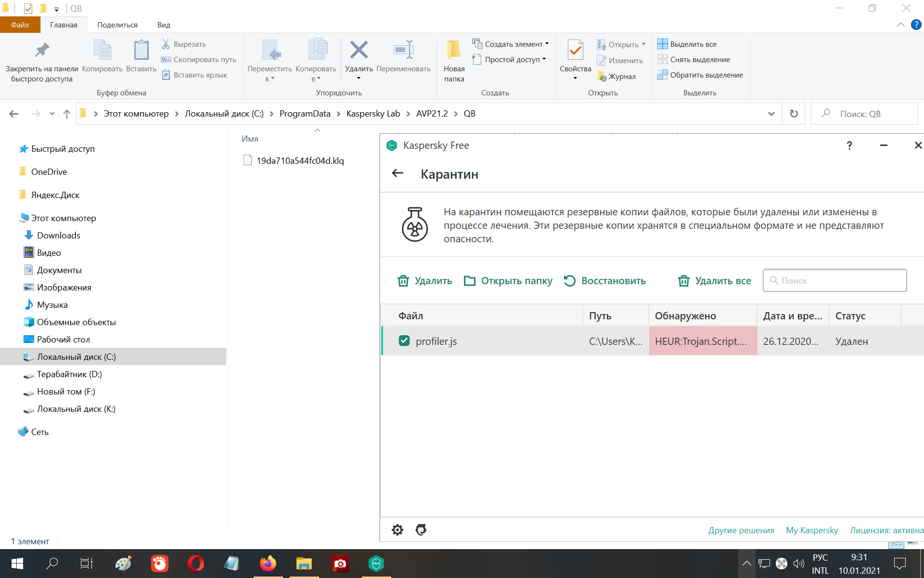Collapse the ribbon with the chevron

click(900, 25)
